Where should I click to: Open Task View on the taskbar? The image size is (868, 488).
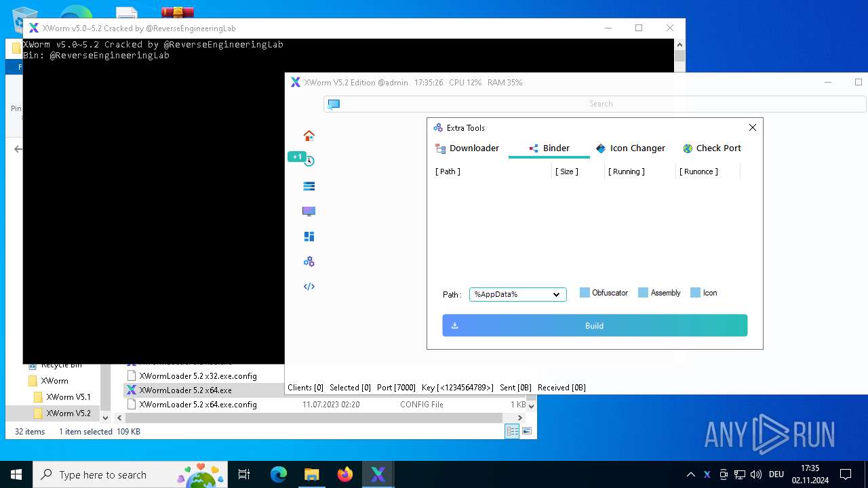244,474
